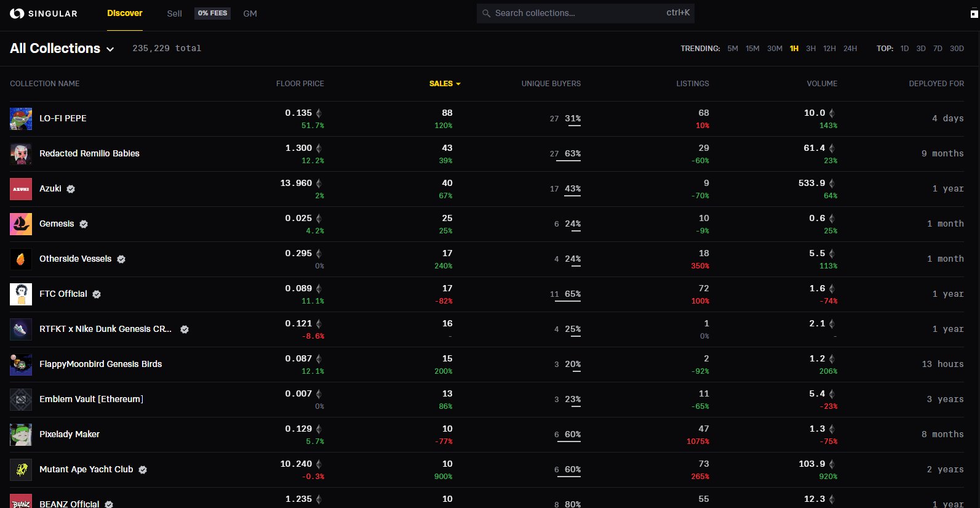Screen dimensions: 980x508
Task: Select trending 5M timeframe
Action: 733,49
